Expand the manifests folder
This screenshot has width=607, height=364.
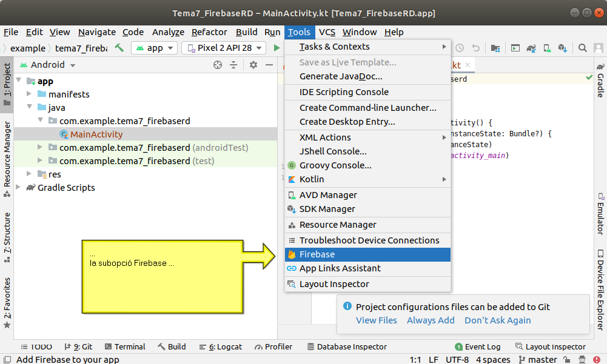point(29,94)
